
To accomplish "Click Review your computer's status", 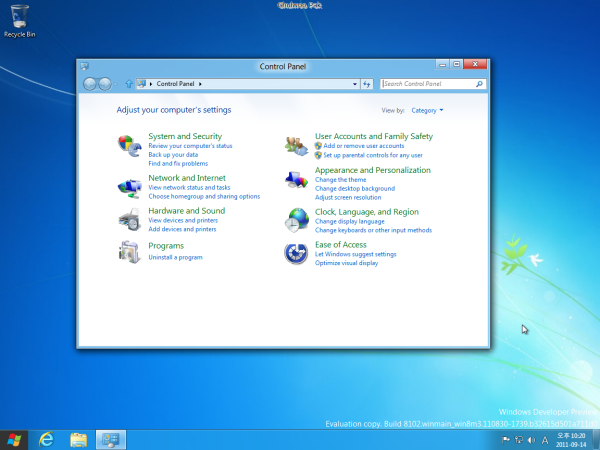I will 190,146.
